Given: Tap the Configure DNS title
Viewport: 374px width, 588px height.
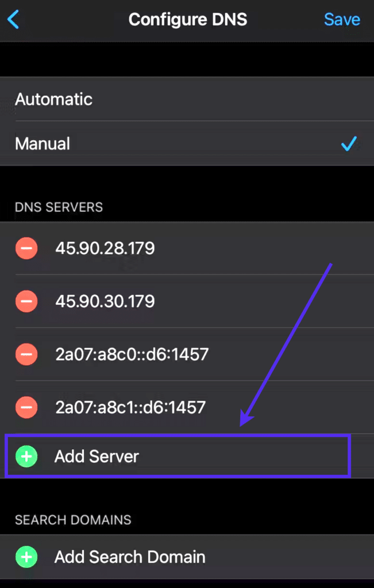Looking at the screenshot, I should click(x=188, y=20).
